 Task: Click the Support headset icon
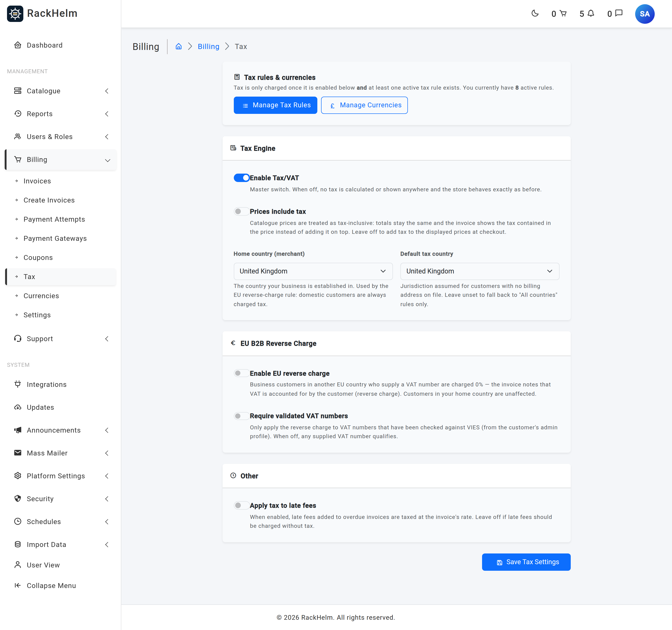click(18, 339)
